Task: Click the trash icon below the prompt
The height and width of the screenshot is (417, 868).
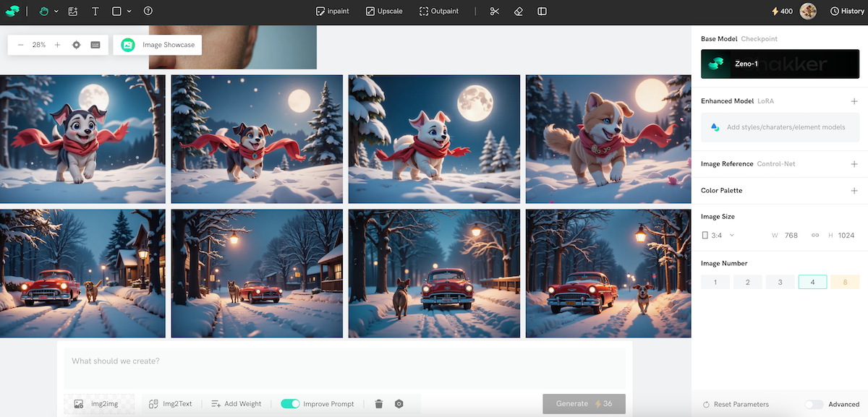Action: tap(378, 404)
